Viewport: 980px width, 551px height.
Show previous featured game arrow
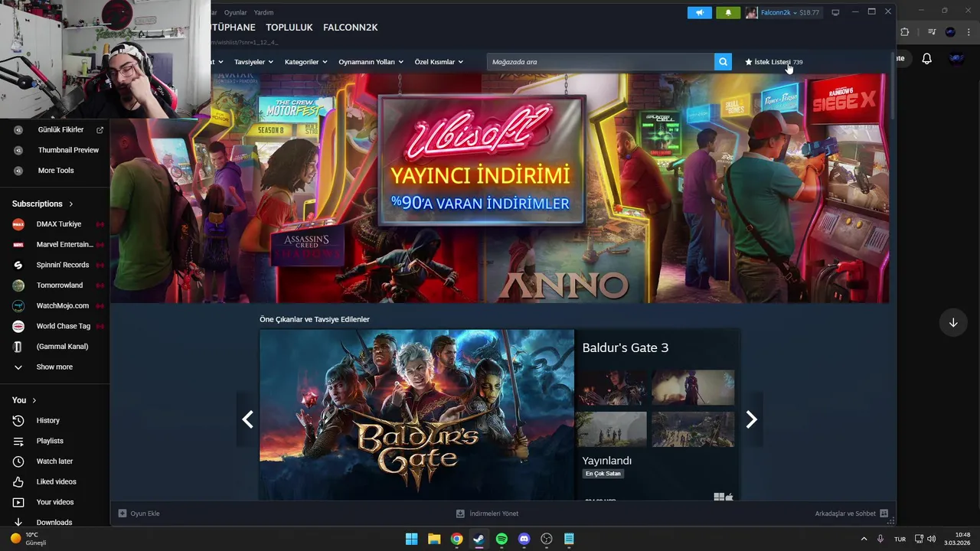click(x=247, y=419)
